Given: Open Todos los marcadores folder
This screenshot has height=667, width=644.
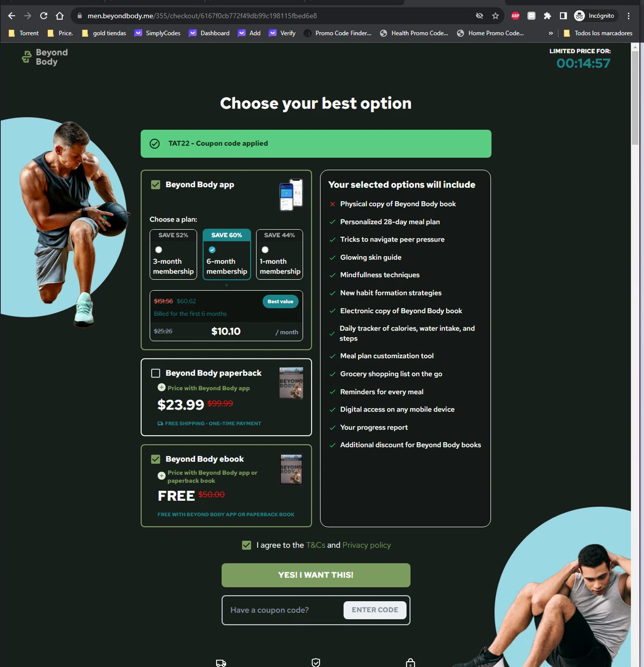Looking at the screenshot, I should [x=598, y=33].
